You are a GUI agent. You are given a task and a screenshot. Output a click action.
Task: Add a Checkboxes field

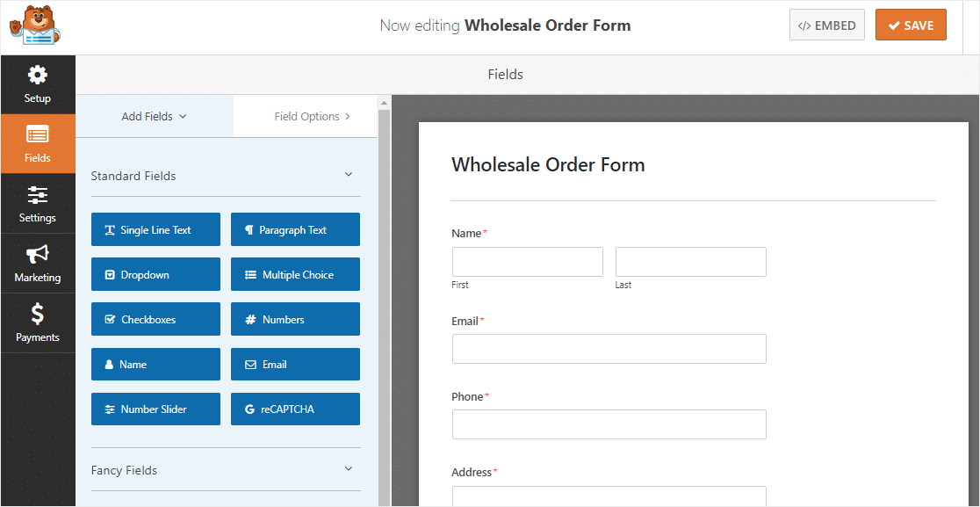[155, 320]
